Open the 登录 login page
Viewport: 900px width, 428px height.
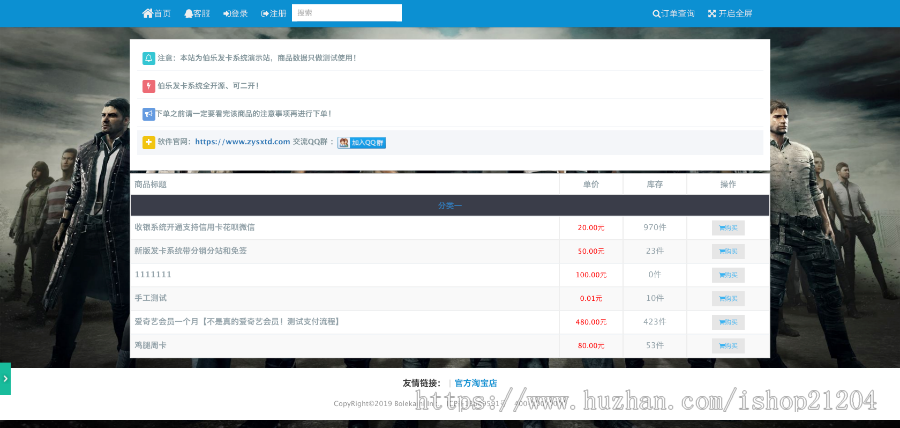235,13
